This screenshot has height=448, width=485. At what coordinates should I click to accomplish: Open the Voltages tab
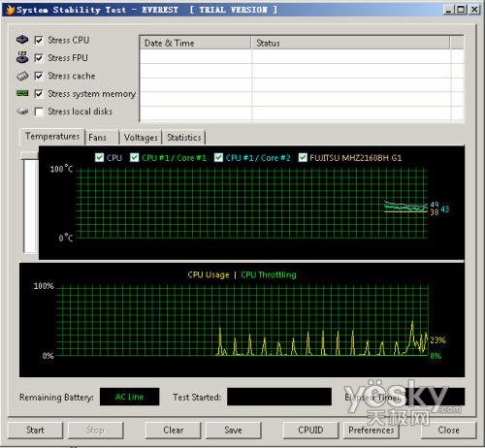click(141, 138)
